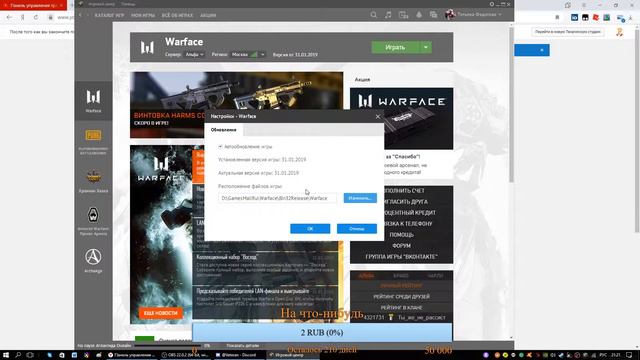
Task: Open the Game Center settings gear icon
Action: pos(492,4)
